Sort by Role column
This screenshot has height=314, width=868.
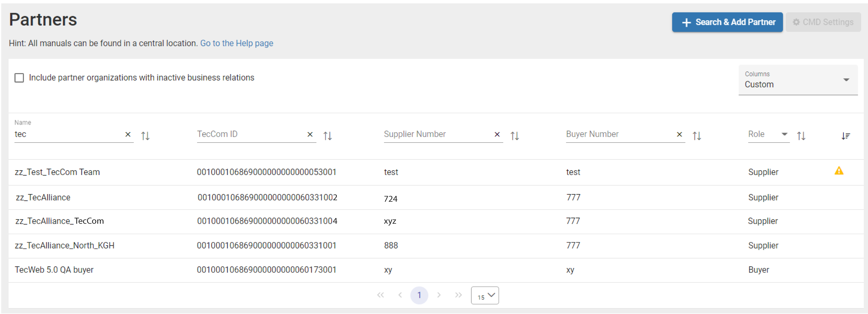(x=801, y=136)
